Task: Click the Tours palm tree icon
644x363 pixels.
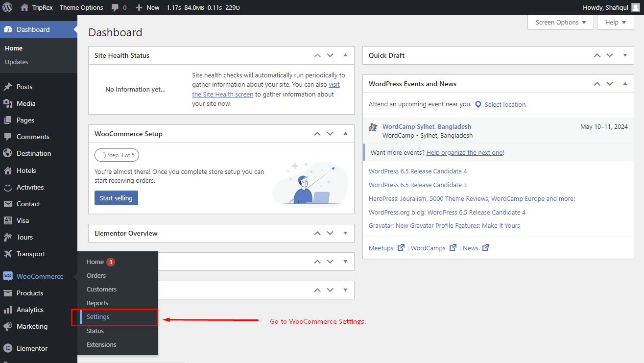Action: pos(8,237)
